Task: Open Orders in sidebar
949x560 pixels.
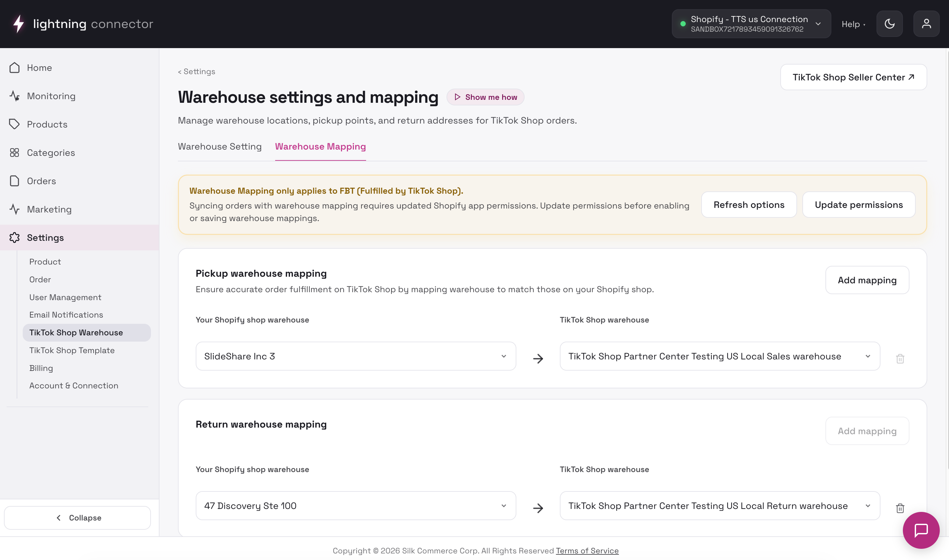Action: pos(79,181)
